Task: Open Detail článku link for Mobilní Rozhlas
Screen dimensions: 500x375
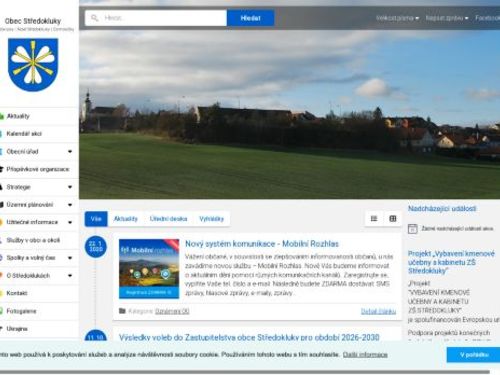Action: [x=378, y=311]
